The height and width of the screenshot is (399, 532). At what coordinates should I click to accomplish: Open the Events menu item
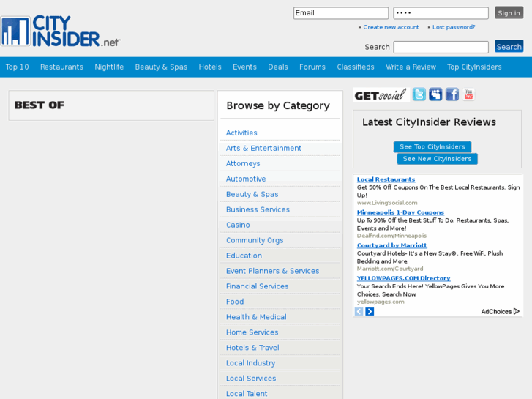click(244, 67)
